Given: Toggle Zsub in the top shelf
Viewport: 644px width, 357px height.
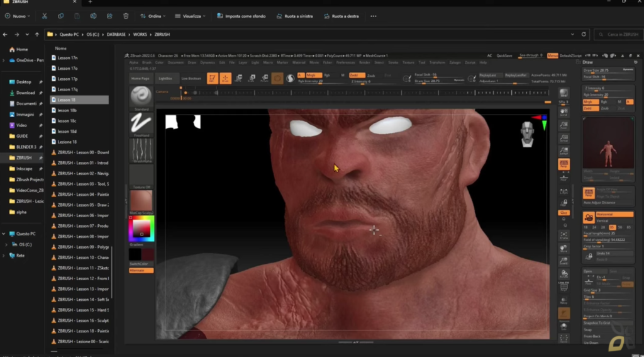Looking at the screenshot, I should 371,76.
